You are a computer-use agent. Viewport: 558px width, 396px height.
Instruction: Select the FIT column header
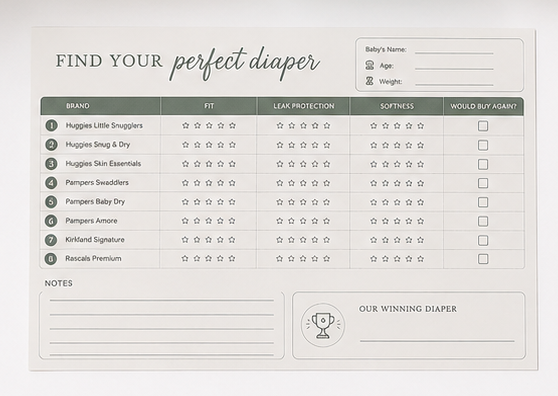pos(209,106)
